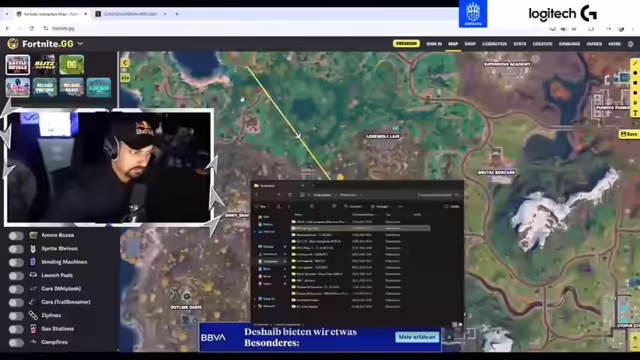Toggle the Vending Machines switch
Image resolution: width=640 pixels, height=360 pixels.
(x=16, y=262)
